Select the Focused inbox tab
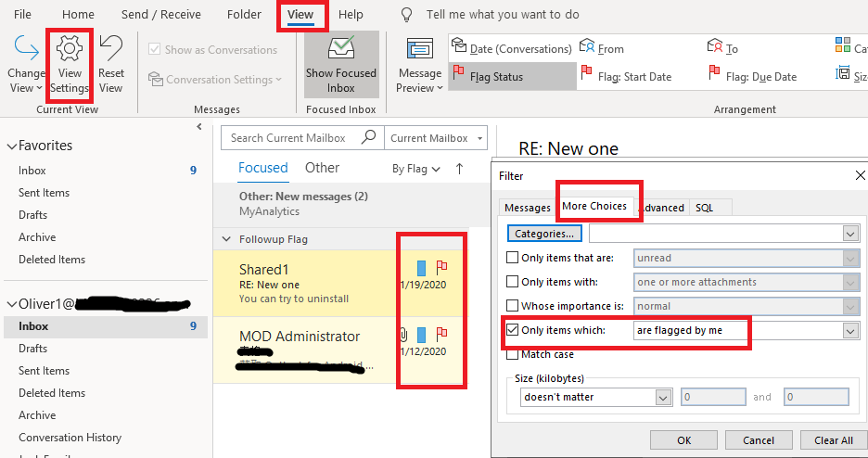This screenshot has height=458, width=868. point(263,168)
